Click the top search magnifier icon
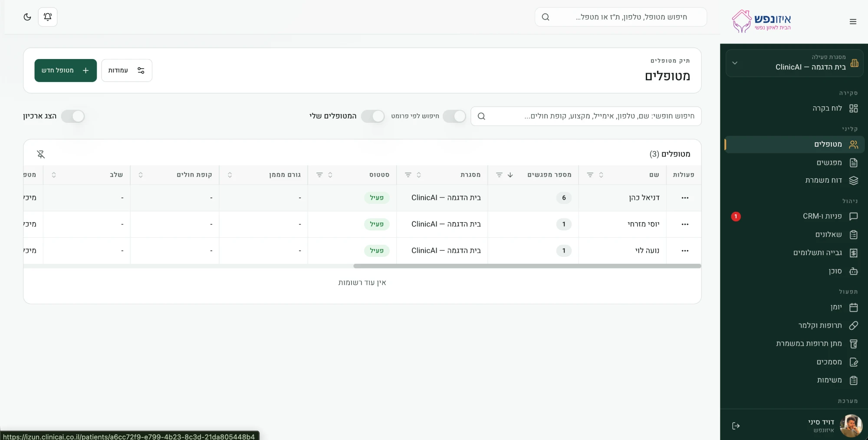868x440 pixels. 546,17
